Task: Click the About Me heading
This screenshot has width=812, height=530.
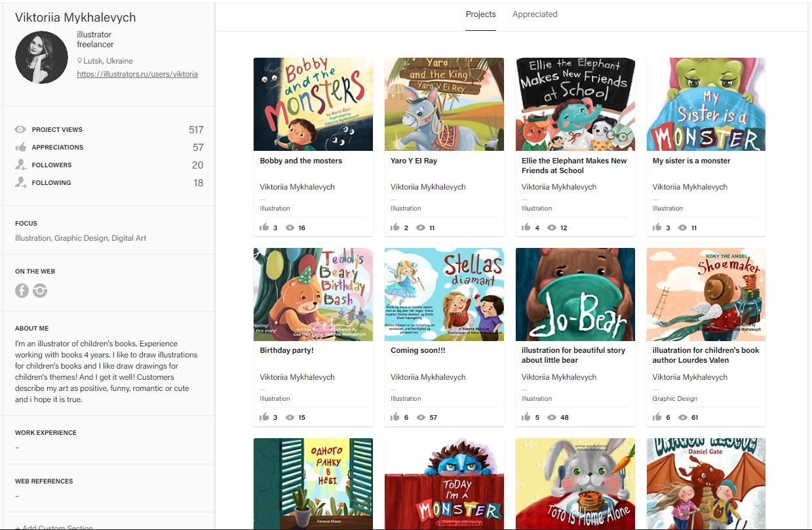Action: pyautogui.click(x=32, y=329)
